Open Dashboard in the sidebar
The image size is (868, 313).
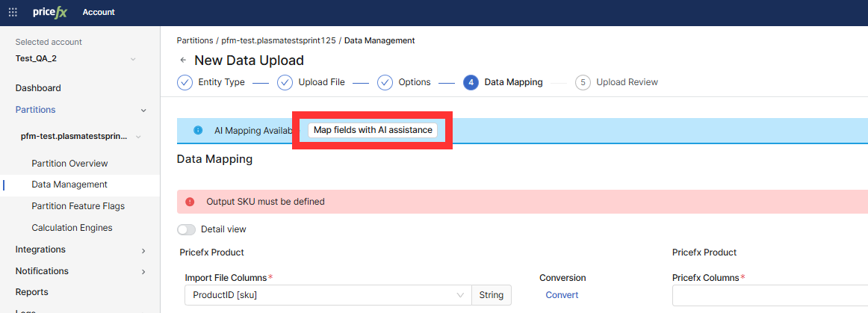pos(38,88)
